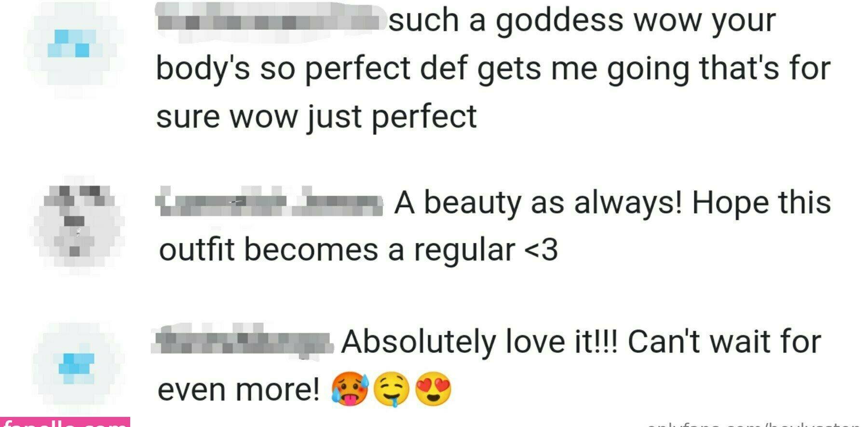Click the heart-eyes emoji
The width and height of the screenshot is (868, 427).
tap(433, 388)
